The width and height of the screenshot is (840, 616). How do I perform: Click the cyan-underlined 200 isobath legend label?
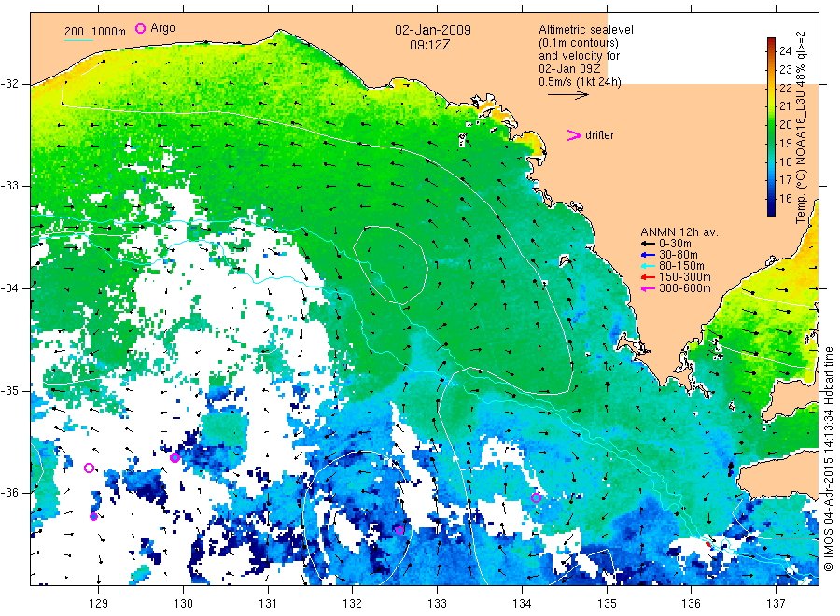[74, 32]
